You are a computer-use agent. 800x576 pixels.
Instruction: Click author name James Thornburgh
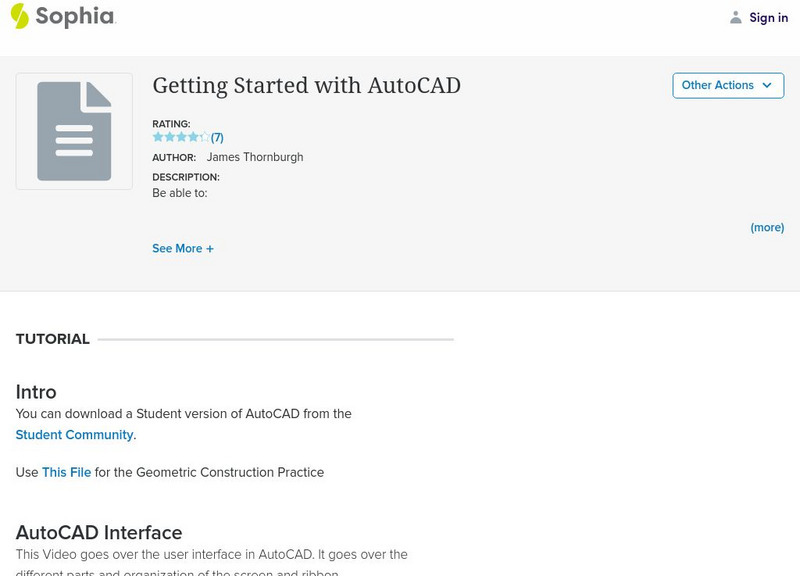click(x=254, y=157)
